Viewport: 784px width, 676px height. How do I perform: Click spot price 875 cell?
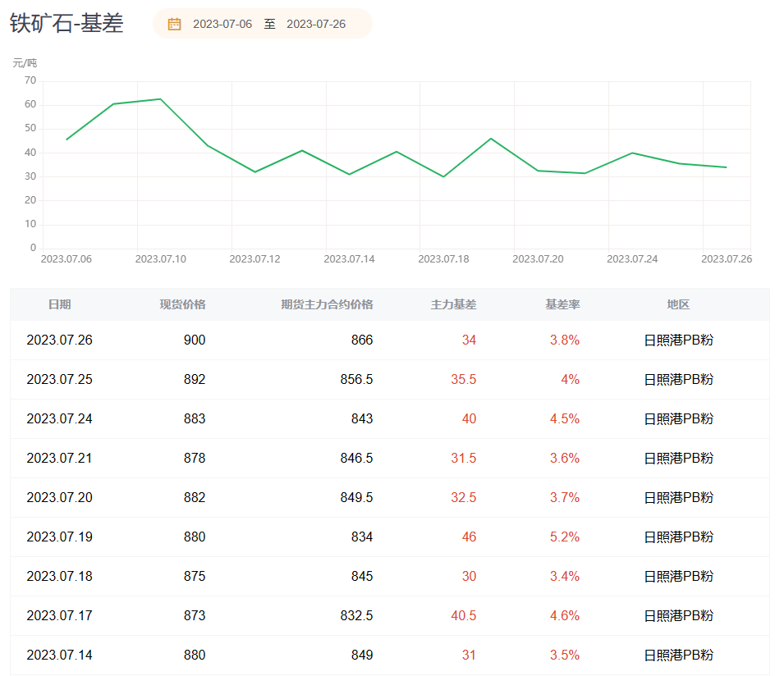(195, 577)
